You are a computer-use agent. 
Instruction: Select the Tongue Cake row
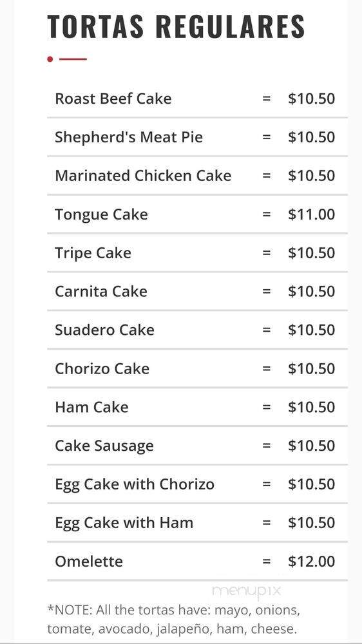pyautogui.click(x=197, y=214)
